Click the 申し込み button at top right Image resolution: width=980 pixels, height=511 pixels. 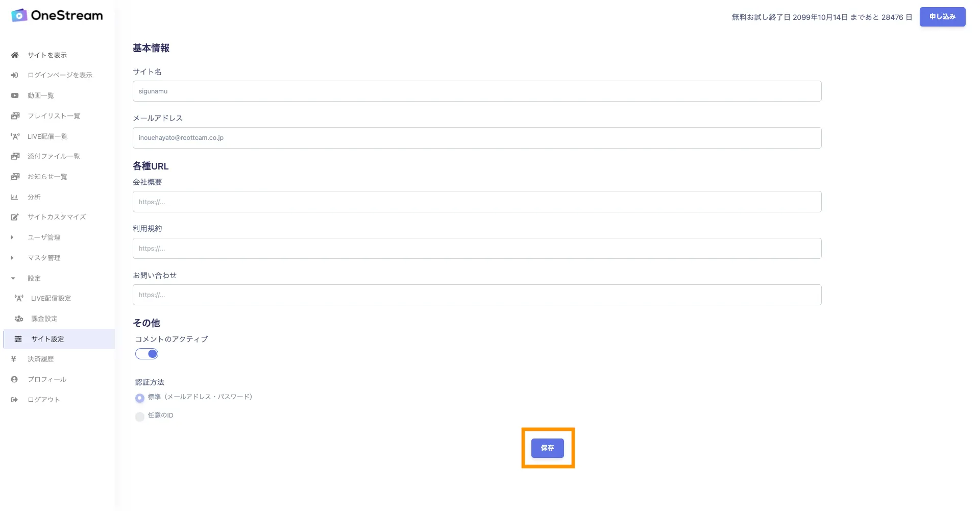pyautogui.click(x=942, y=17)
